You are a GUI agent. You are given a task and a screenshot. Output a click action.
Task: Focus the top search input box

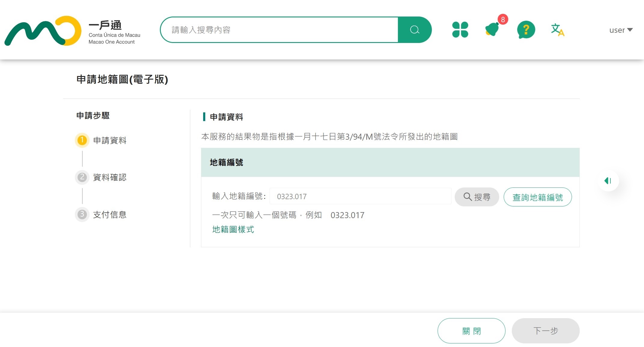279,30
